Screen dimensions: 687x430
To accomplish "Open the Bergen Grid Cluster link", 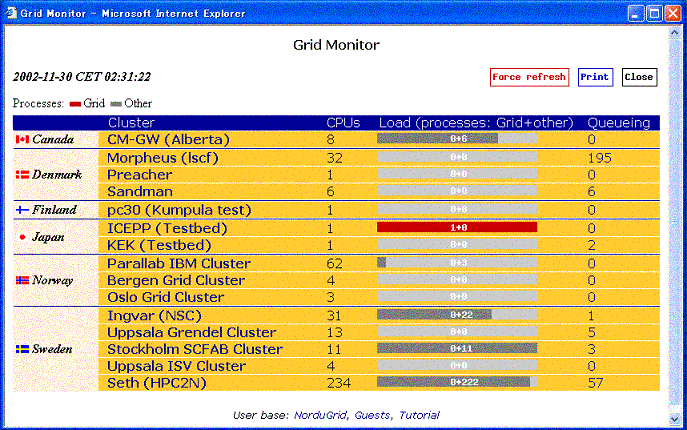I will 176,280.
